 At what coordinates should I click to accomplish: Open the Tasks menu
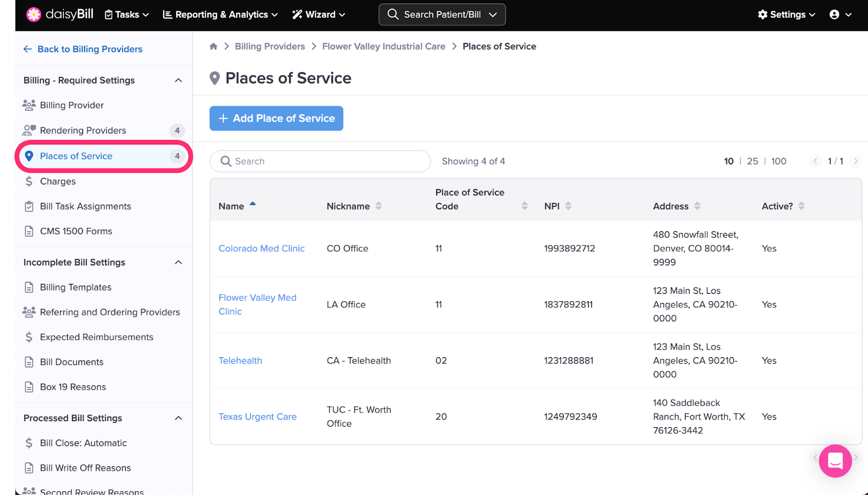coord(127,15)
